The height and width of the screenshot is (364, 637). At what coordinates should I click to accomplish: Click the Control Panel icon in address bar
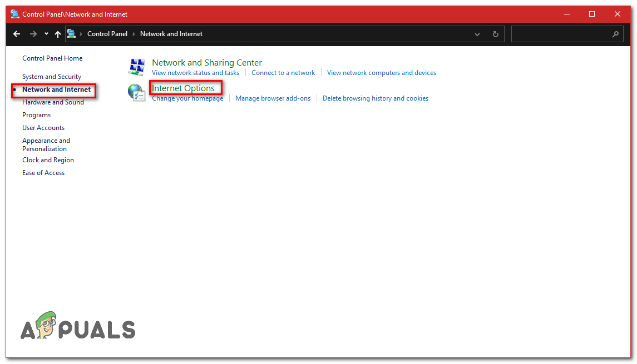(71, 33)
